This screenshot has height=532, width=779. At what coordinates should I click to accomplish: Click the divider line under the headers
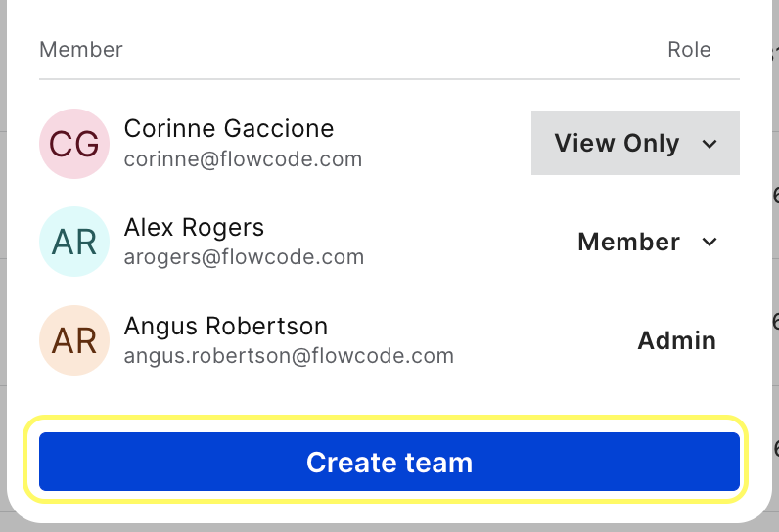[x=389, y=79]
